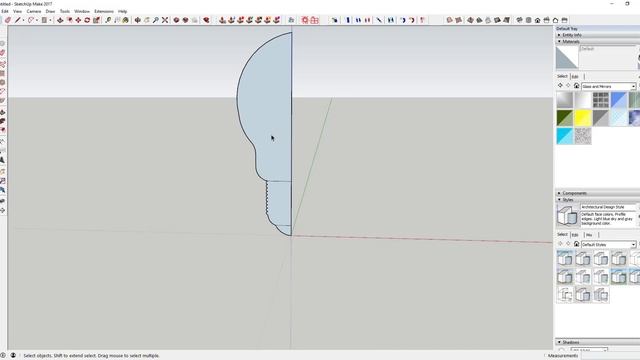Open the Default Styles collection dropdown
The height and width of the screenshot is (360, 640).
tap(609, 244)
